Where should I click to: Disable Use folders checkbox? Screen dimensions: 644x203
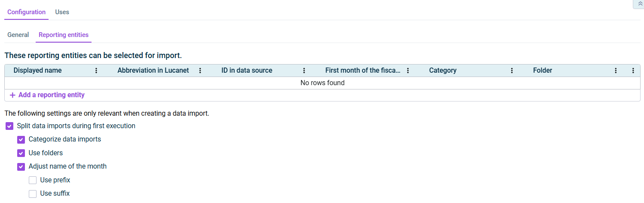coord(21,153)
